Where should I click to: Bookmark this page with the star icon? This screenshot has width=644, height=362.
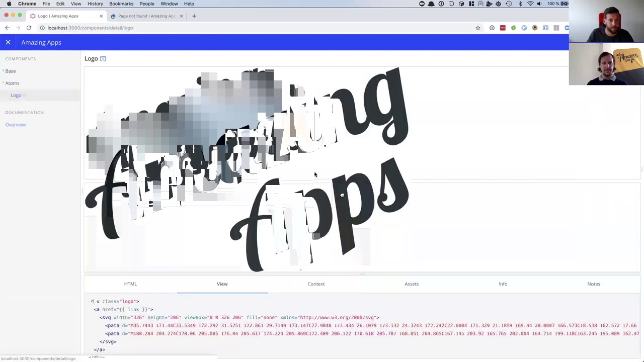pos(478,28)
